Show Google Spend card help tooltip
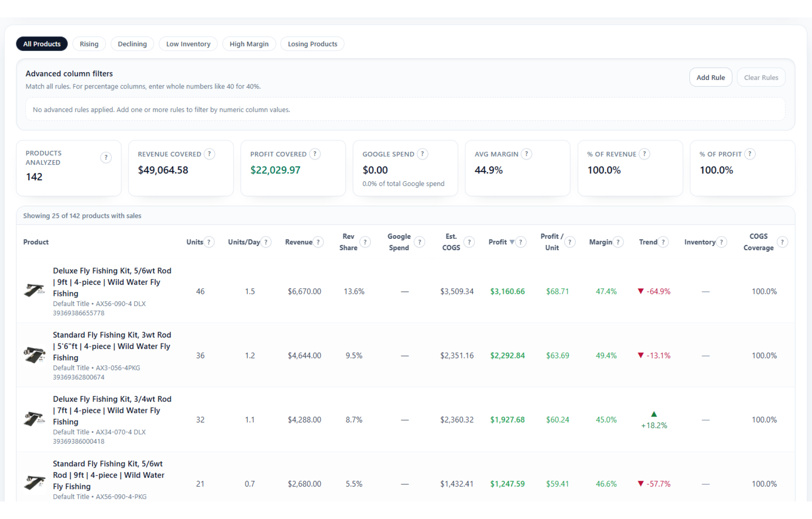The width and height of the screenshot is (812, 519). click(423, 154)
